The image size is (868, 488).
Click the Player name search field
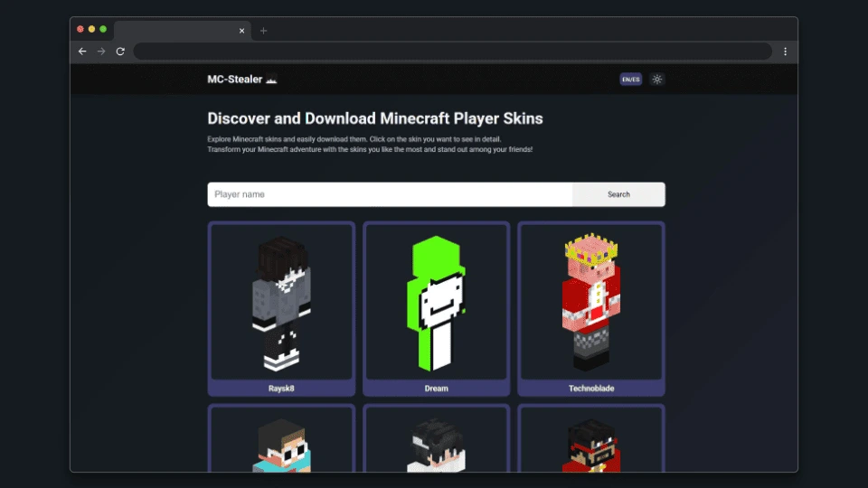tap(390, 194)
